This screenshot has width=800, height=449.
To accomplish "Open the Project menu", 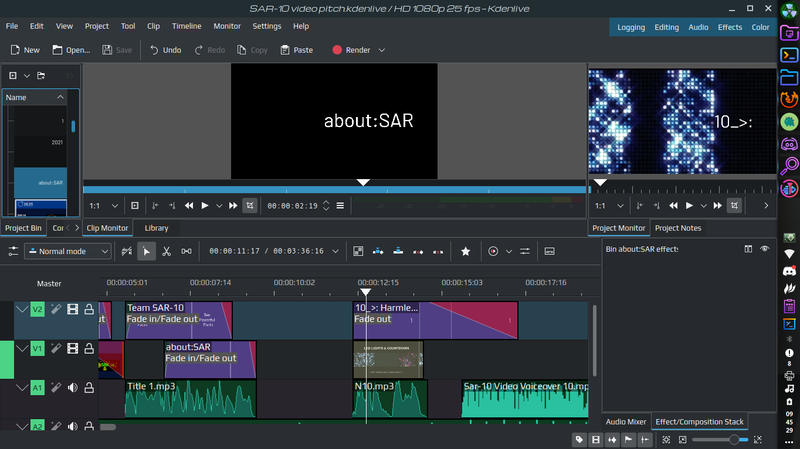I will (96, 26).
